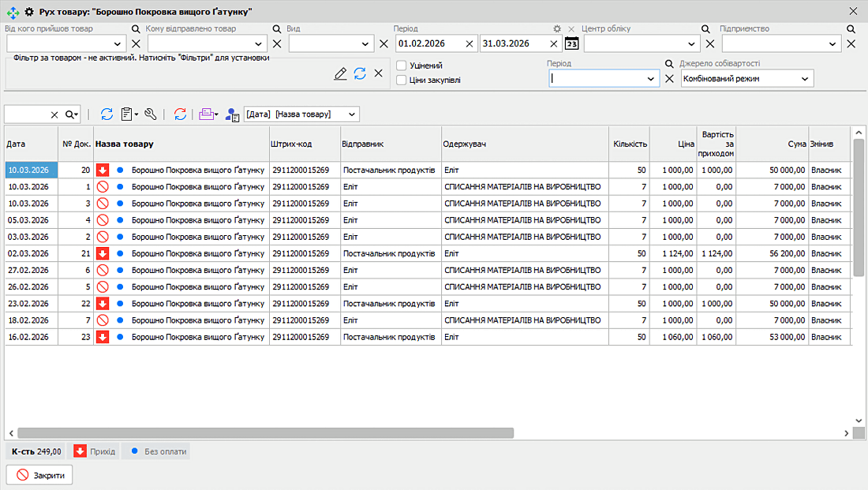Expand the Джерело собівартості dropdown
This screenshot has width=868, height=490.
(804, 79)
